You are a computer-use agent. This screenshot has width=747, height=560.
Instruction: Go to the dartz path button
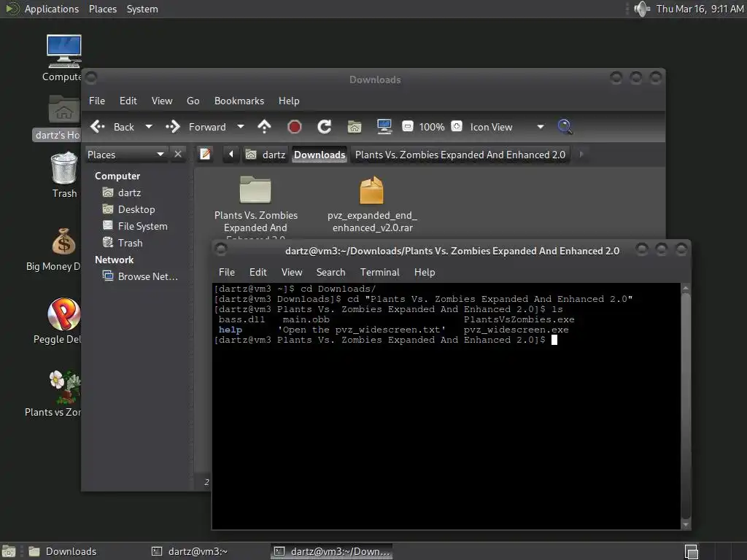266,155
